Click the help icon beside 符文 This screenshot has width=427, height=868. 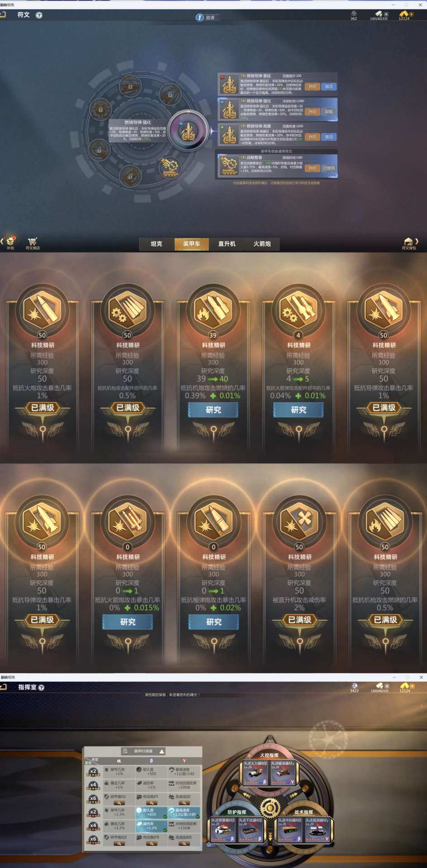[x=39, y=15]
